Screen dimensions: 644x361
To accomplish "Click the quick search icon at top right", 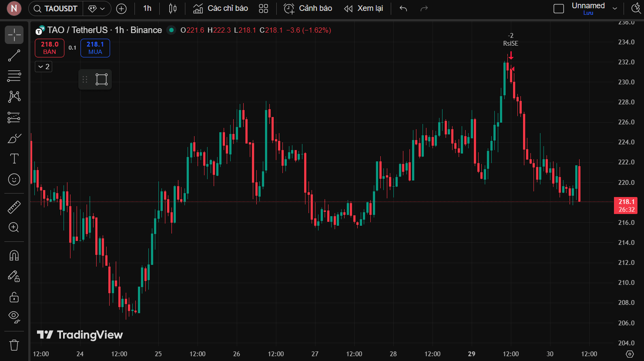I will tap(636, 8).
